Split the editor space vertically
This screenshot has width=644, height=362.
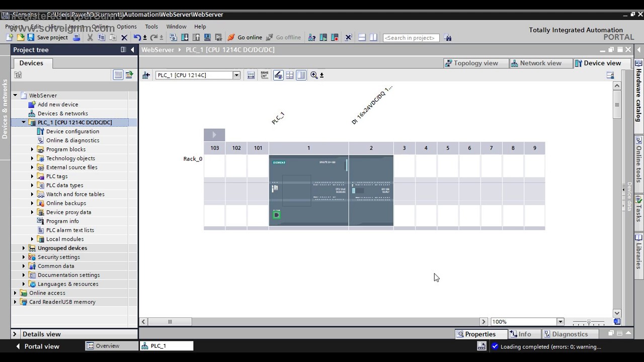pyautogui.click(x=373, y=37)
